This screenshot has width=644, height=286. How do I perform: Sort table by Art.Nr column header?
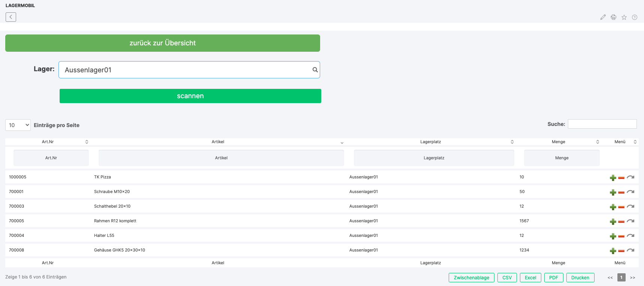point(48,142)
